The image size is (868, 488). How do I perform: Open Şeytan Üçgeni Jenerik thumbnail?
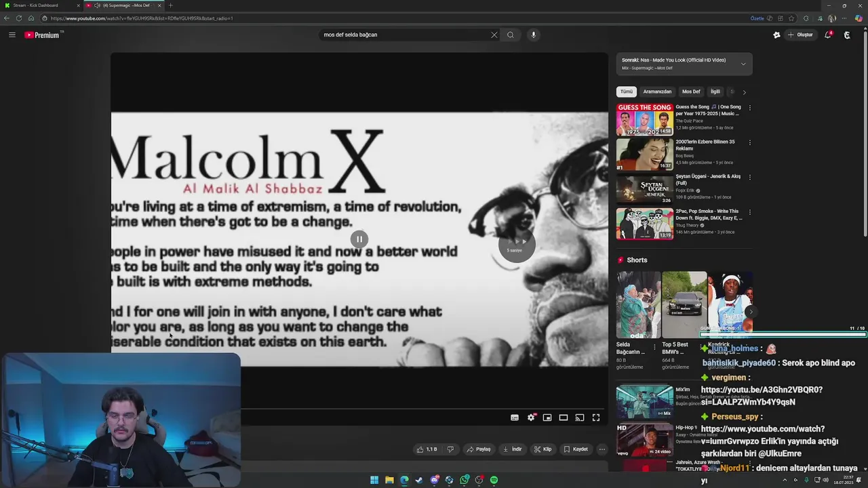pos(644,189)
